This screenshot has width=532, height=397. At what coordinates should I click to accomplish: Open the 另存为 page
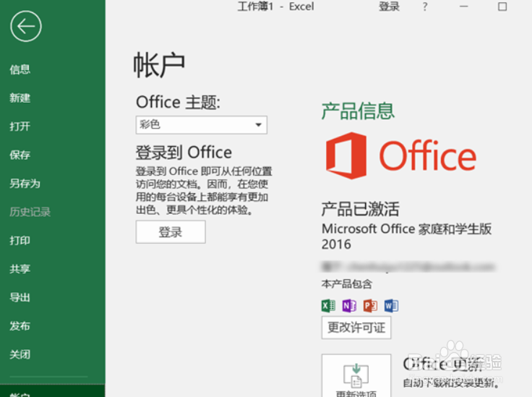coord(25,184)
